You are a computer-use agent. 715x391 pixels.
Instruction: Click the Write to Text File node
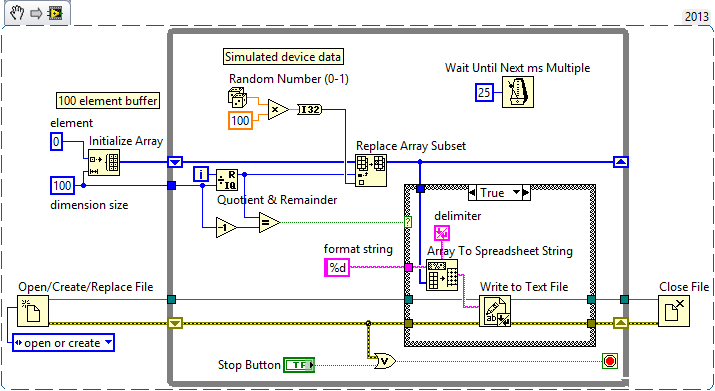click(495, 311)
